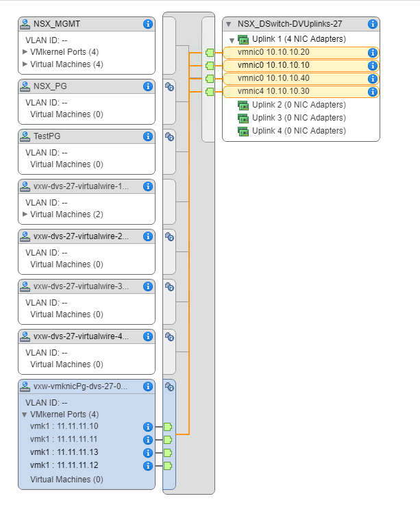Viewport: 420px width, 531px height.
Task: Select vxw-vmknicPg-dvs-27-0 port group header
Action: (87, 386)
